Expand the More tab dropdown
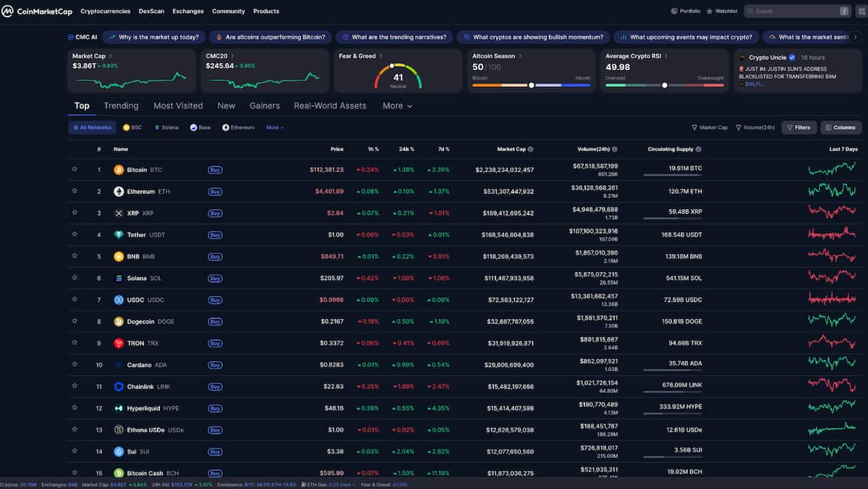The width and height of the screenshot is (868, 489). pyautogui.click(x=397, y=106)
